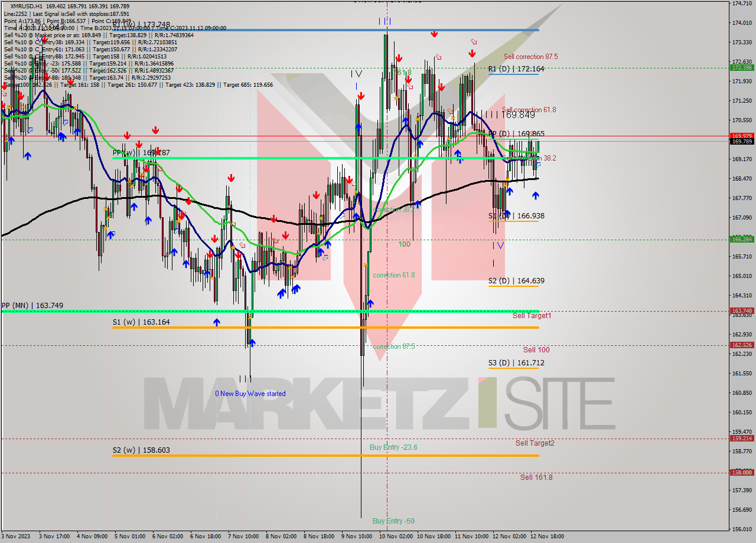The height and width of the screenshot is (543, 756).
Task: Click the '9 Nov 10:00' time axis label
Action: pyautogui.click(x=357, y=537)
